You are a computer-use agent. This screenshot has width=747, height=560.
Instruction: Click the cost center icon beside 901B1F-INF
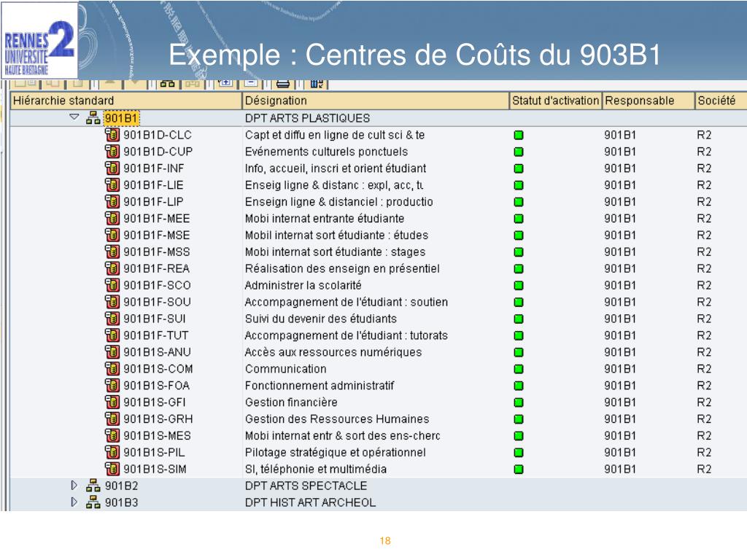coord(112,168)
